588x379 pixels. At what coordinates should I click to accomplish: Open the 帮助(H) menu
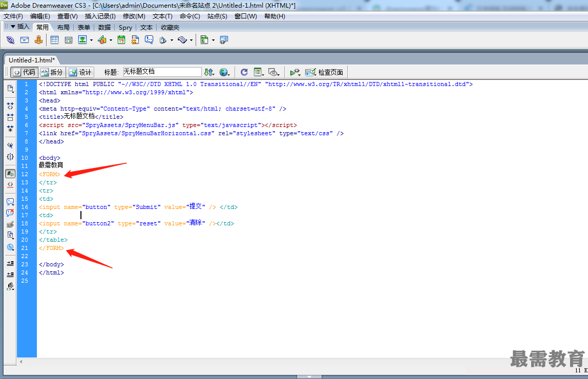click(x=275, y=16)
